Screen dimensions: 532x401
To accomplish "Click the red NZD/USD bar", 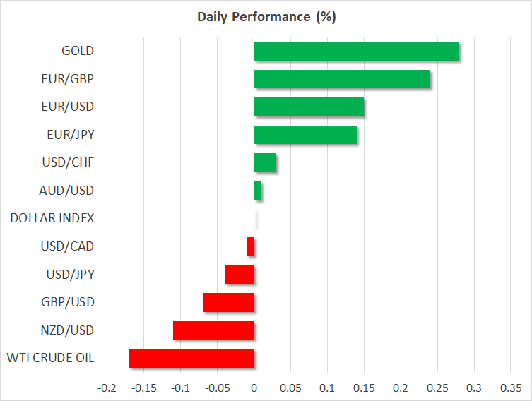I will coord(213,330).
